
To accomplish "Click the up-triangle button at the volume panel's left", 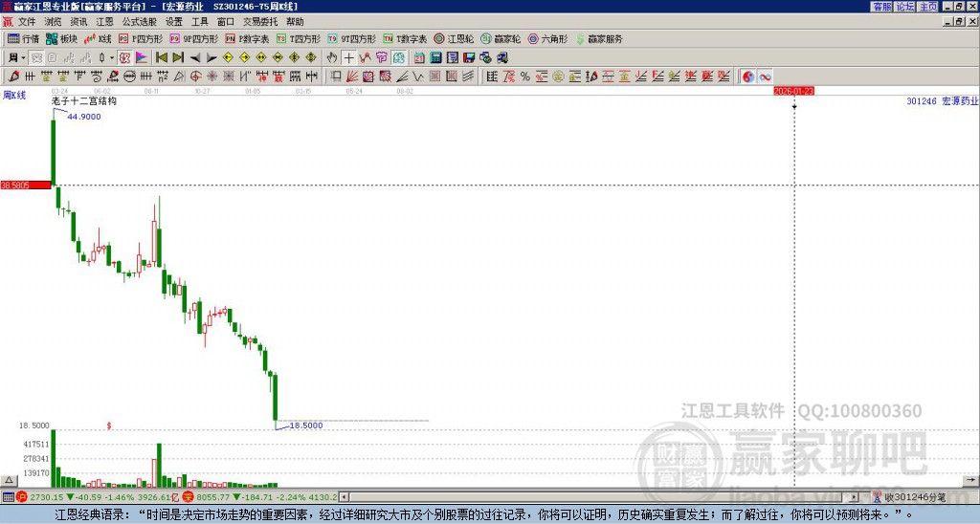I will coord(9,480).
